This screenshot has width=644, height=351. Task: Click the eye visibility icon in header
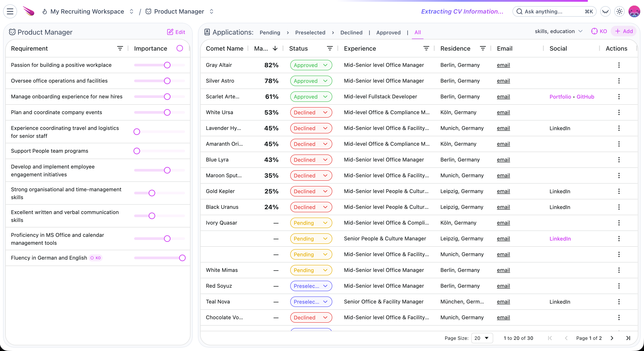tap(605, 11)
